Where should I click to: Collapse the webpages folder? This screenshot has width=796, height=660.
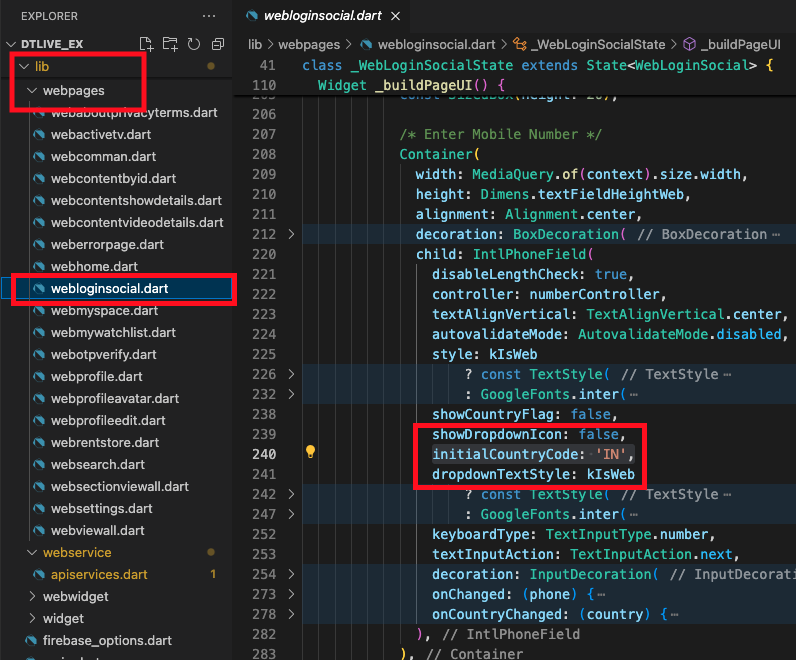point(33,91)
